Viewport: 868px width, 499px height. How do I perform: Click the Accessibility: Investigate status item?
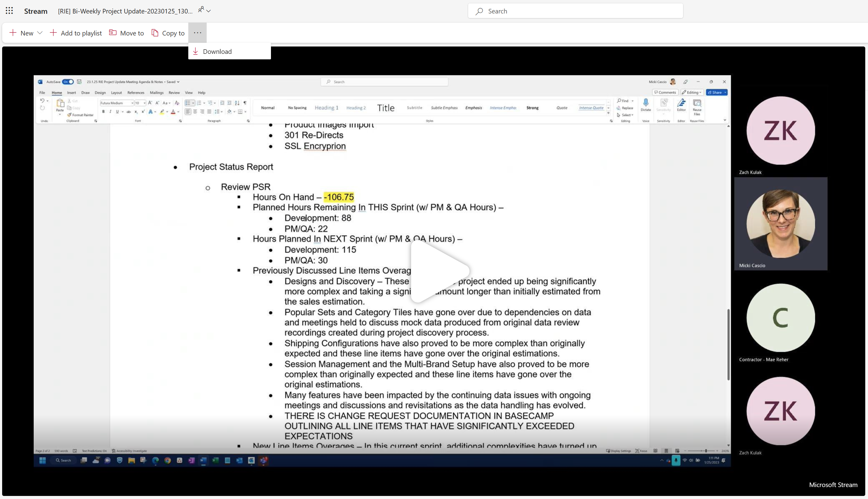click(x=130, y=451)
